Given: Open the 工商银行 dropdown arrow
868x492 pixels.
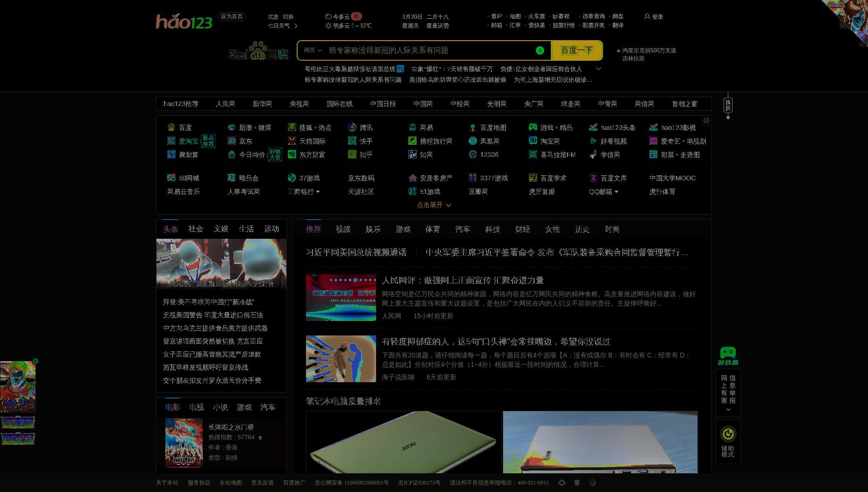Looking at the screenshot, I should pos(318,192).
